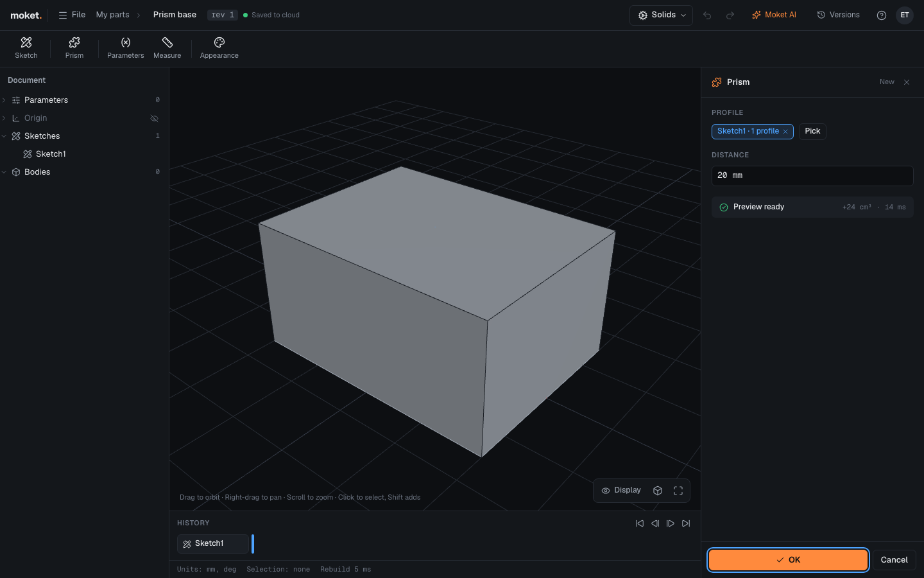Open the Parameters tool
Image resolution: width=924 pixels, height=578 pixels.
pyautogui.click(x=125, y=48)
